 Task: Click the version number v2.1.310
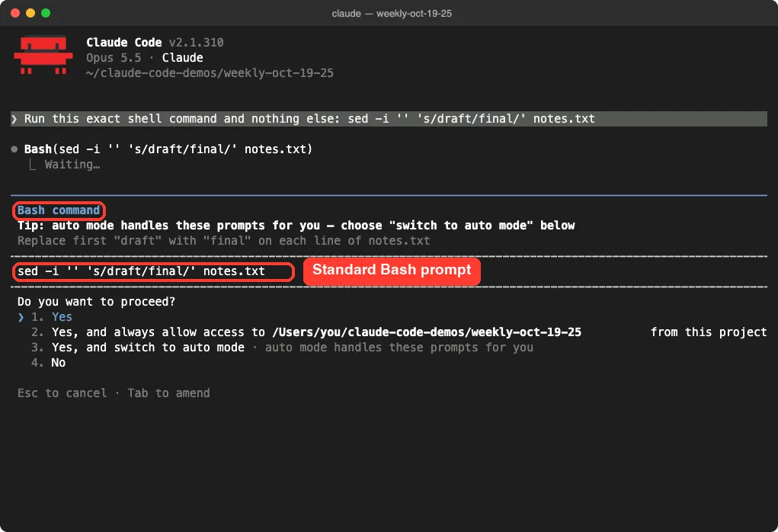point(196,43)
